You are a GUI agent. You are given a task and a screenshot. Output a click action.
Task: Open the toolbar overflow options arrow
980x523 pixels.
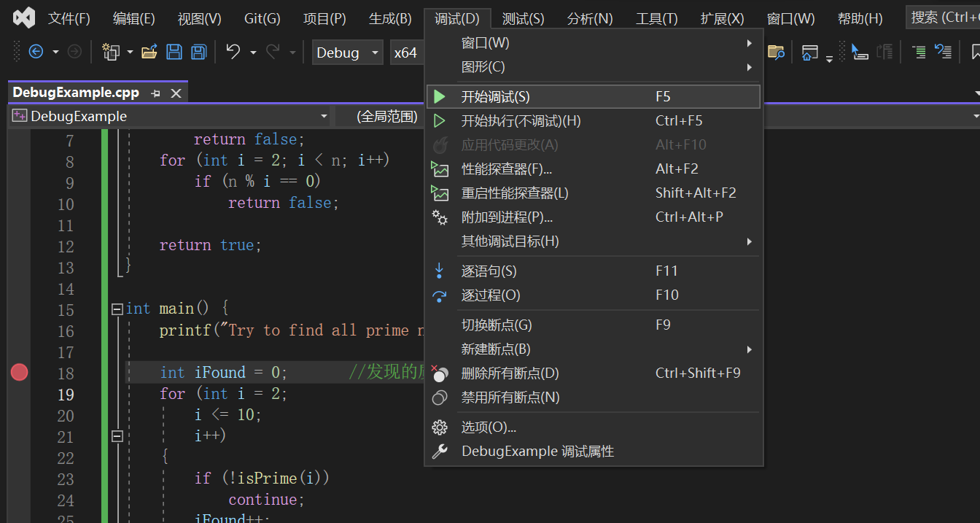click(829, 58)
